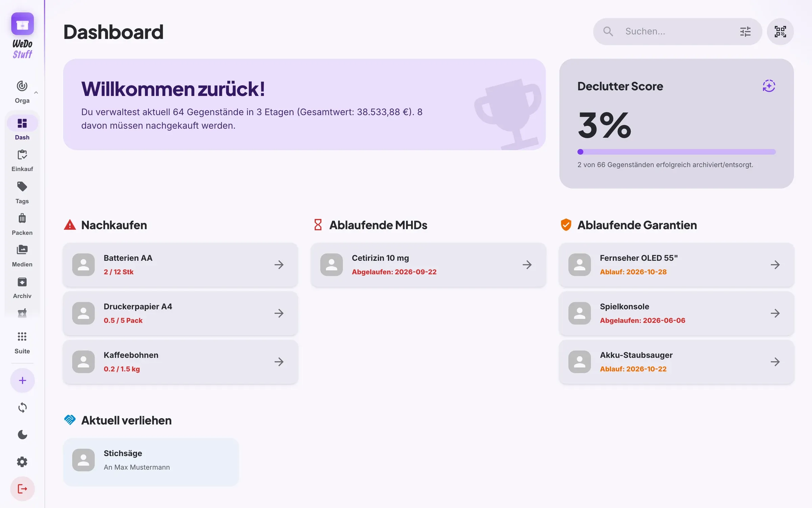Image resolution: width=812 pixels, height=508 pixels.
Task: Click the Spielkonsole title text
Action: tap(624, 306)
